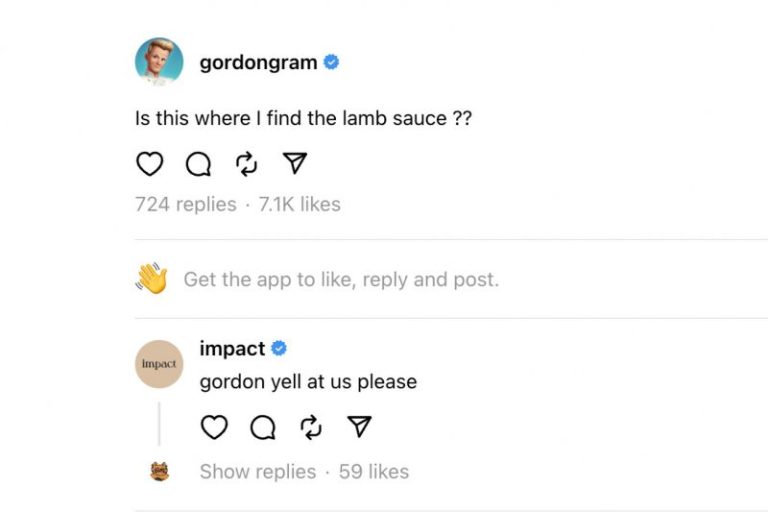View 724 replies on the post
This screenshot has height=512, width=768.
click(186, 204)
